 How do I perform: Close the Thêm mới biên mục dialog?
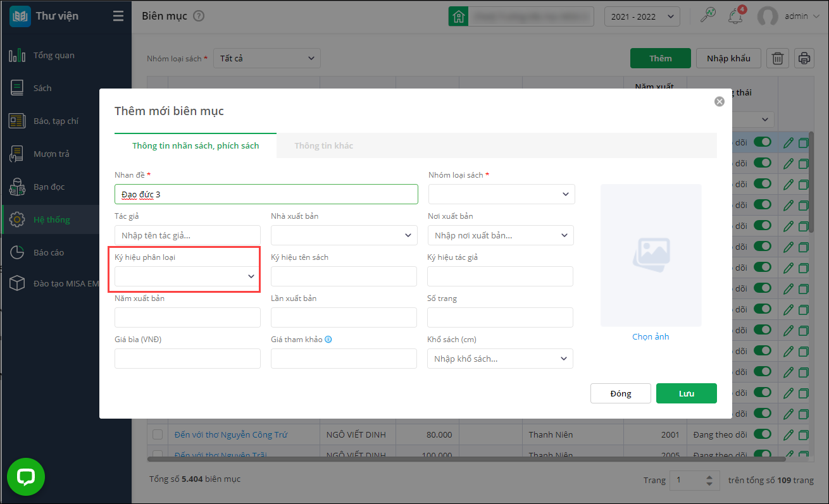click(x=719, y=101)
